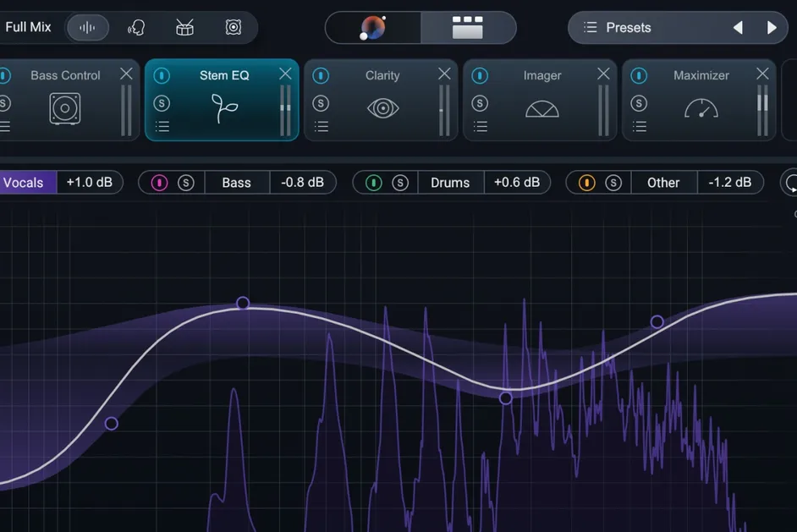Screen dimensions: 797x532
Task: Select the EQ node at the curve dip
Action: tap(506, 398)
